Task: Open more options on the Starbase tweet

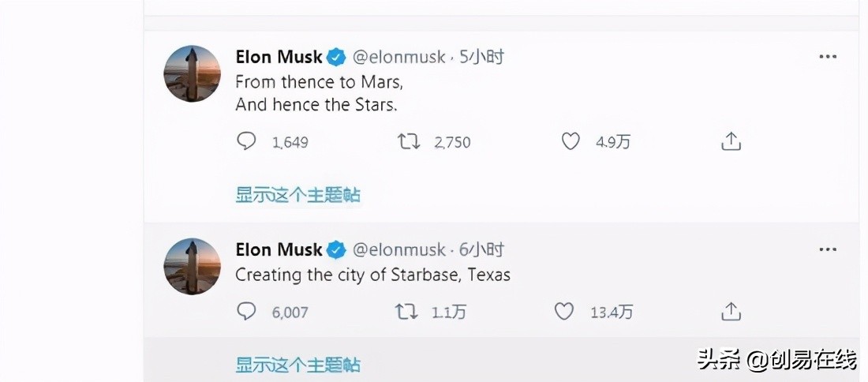Action: coord(827,249)
